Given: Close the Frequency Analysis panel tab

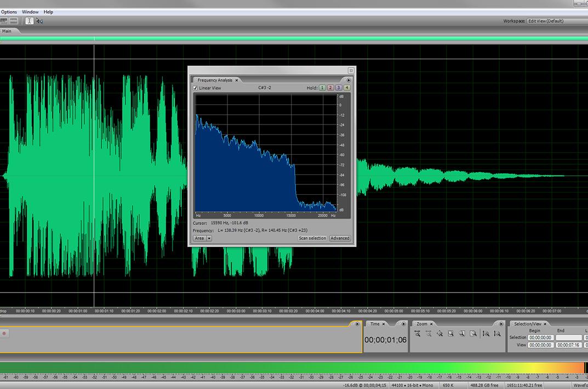Looking at the screenshot, I should [x=237, y=80].
